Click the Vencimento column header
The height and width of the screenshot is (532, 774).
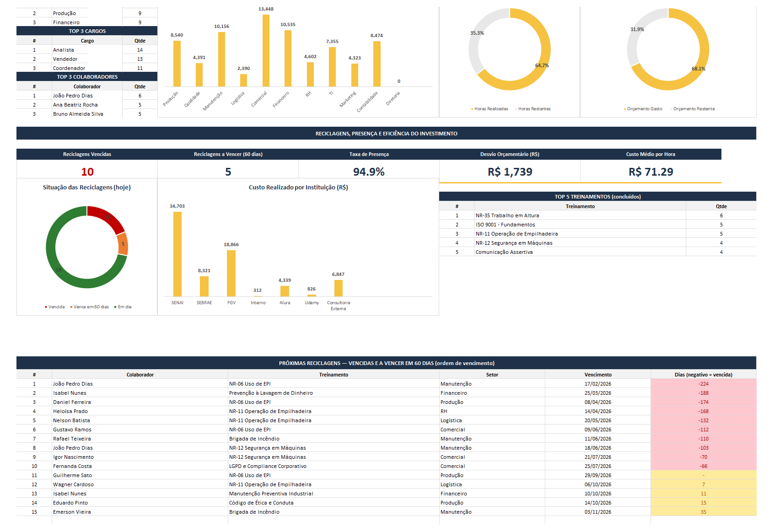pos(598,375)
